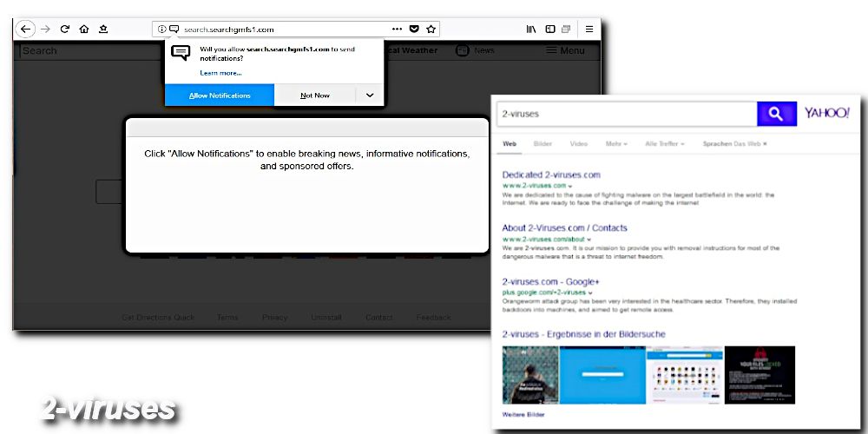The width and height of the screenshot is (868, 434).
Task: Click the Feedback footer link
Action: [x=434, y=317]
